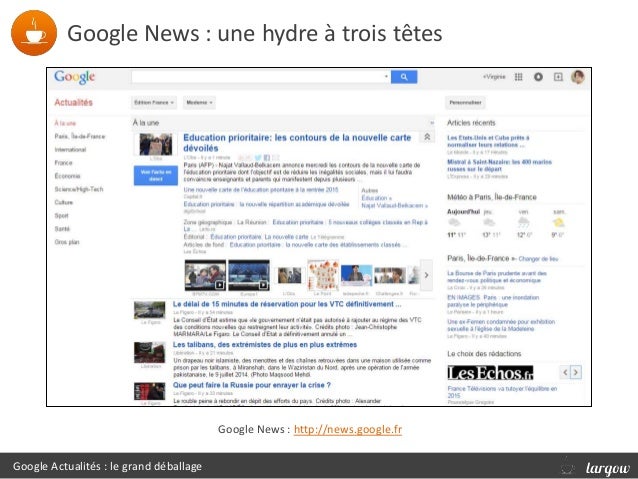Open the account profile avatar
This screenshot has height=479, width=638.
pyautogui.click(x=578, y=77)
